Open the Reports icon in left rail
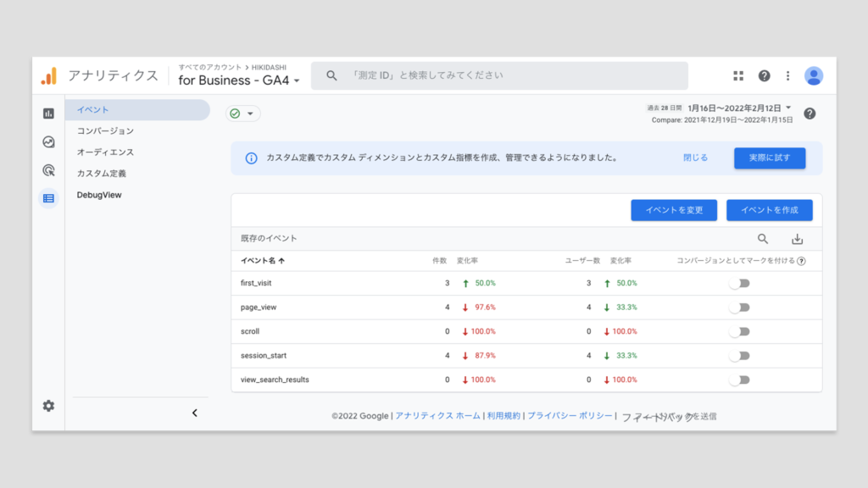Viewport: 868px width, 488px height. tap(48, 114)
